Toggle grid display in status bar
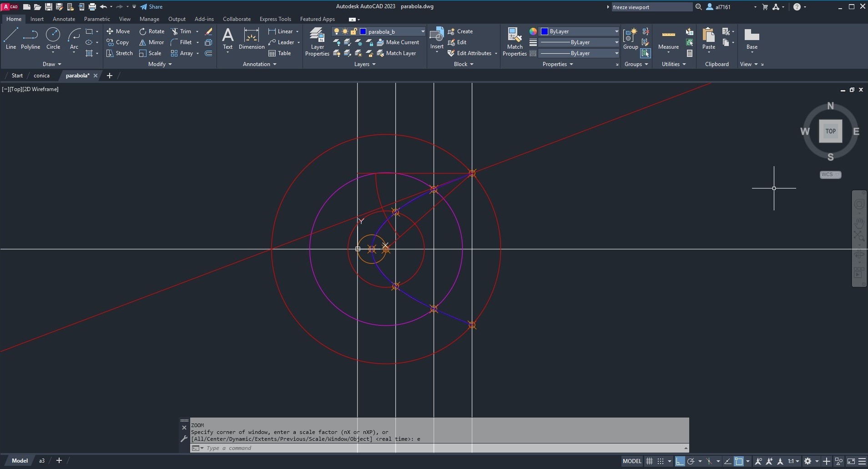 (649, 461)
